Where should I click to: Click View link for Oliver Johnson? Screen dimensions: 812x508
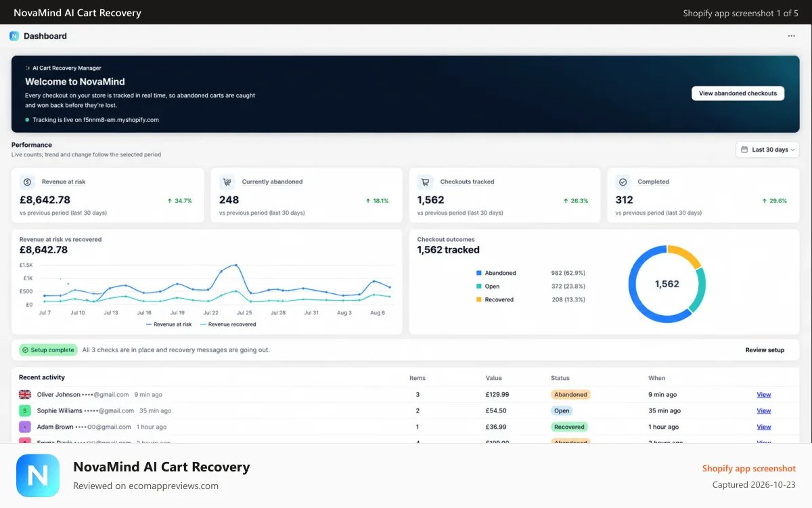(764, 394)
